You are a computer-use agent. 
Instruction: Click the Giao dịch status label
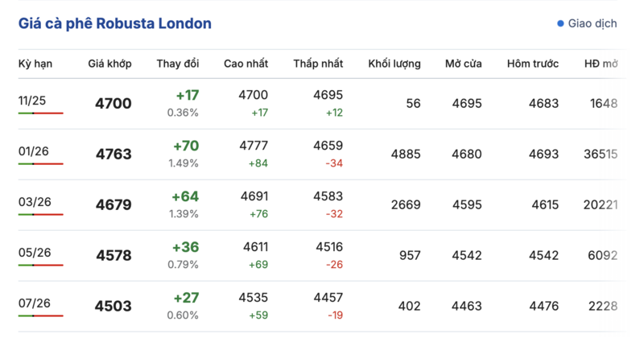tap(592, 24)
